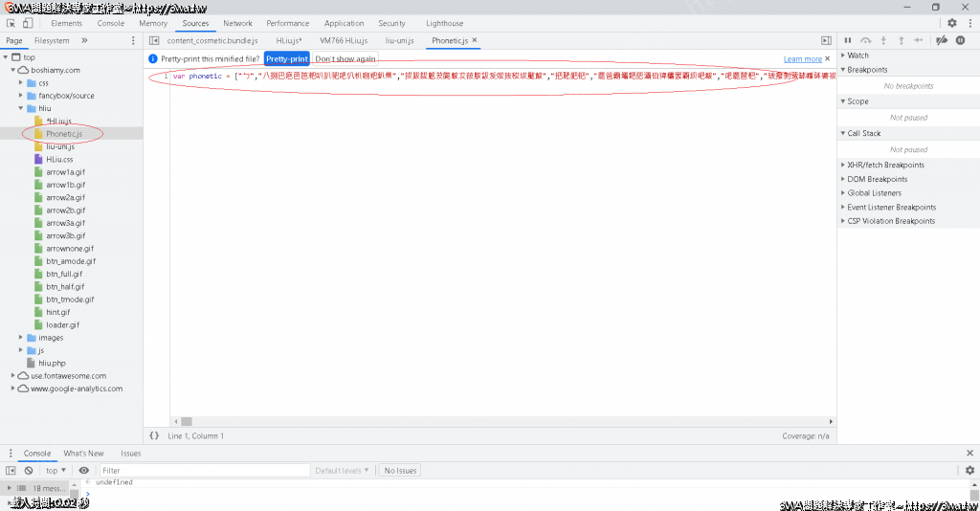Open the console settings gear
The height and width of the screenshot is (511, 980).
click(969, 471)
